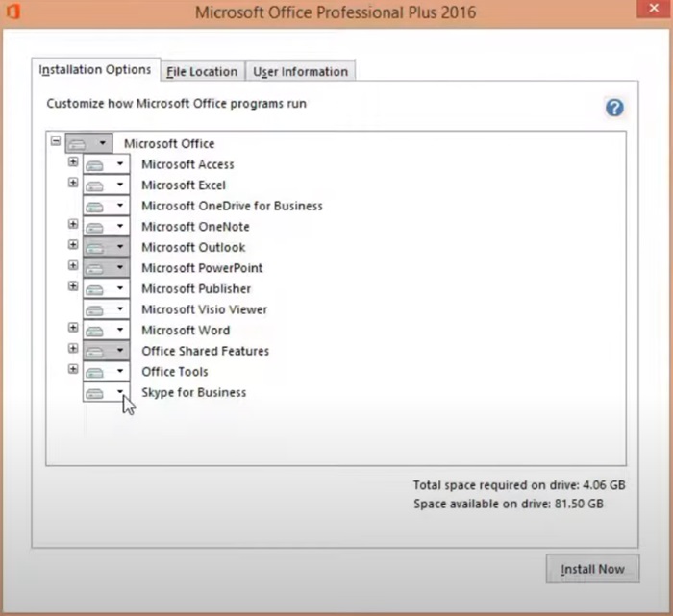Expand the Office Shared Features tree node

click(x=73, y=348)
